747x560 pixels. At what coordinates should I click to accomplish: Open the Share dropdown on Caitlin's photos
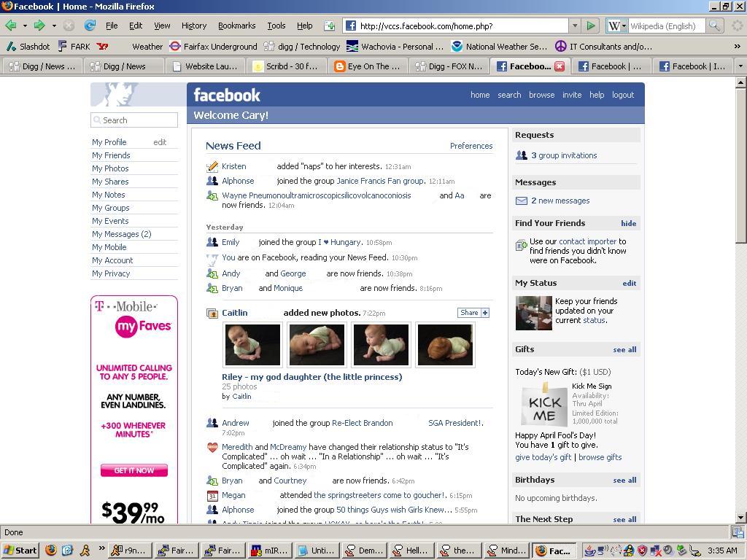(473, 312)
